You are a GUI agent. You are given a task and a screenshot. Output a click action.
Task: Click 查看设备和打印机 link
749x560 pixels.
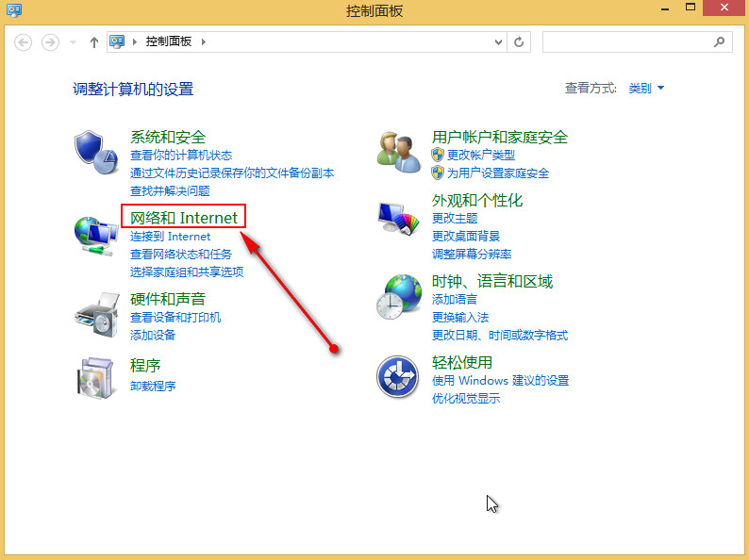point(175,317)
